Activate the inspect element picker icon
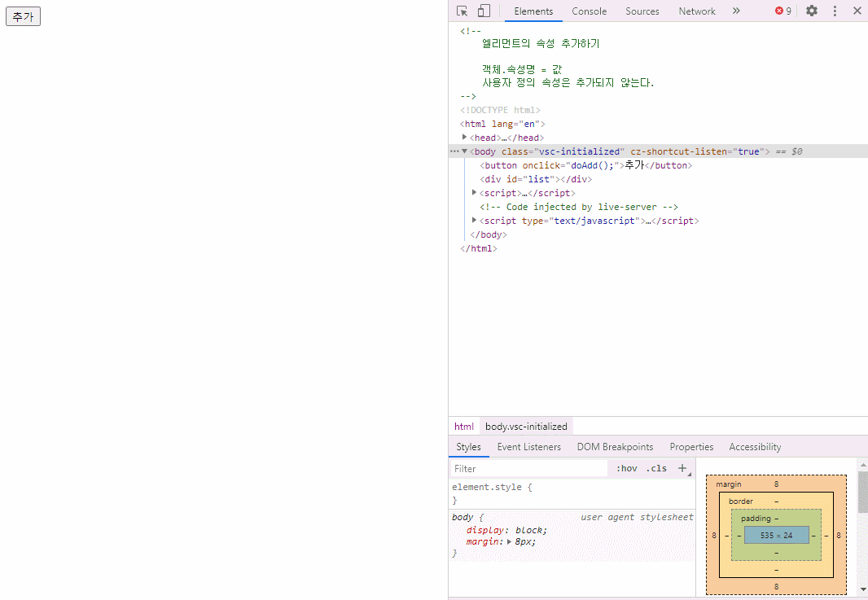868x600 pixels. click(x=462, y=11)
